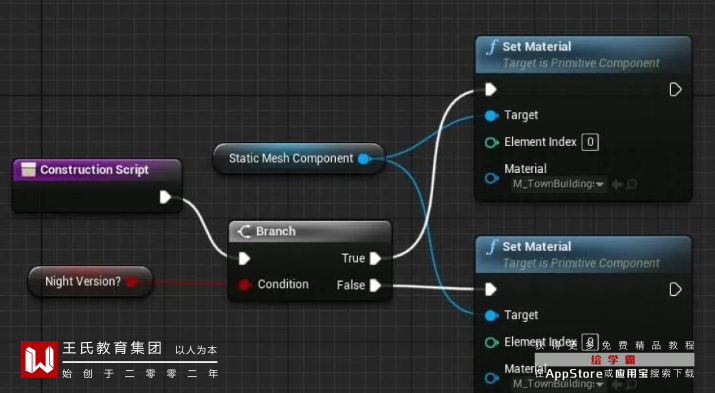
Task: Select the Static Mesh Component variable node
Action: coord(299,158)
